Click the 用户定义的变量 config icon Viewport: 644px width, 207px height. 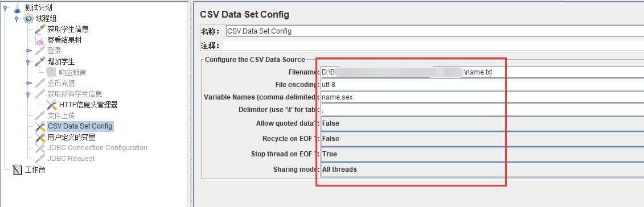40,137
